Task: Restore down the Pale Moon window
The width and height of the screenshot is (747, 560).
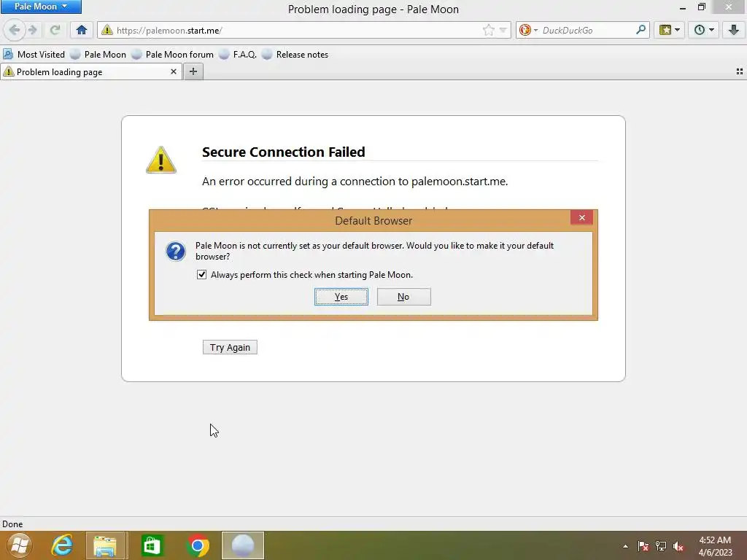Action: point(701,7)
